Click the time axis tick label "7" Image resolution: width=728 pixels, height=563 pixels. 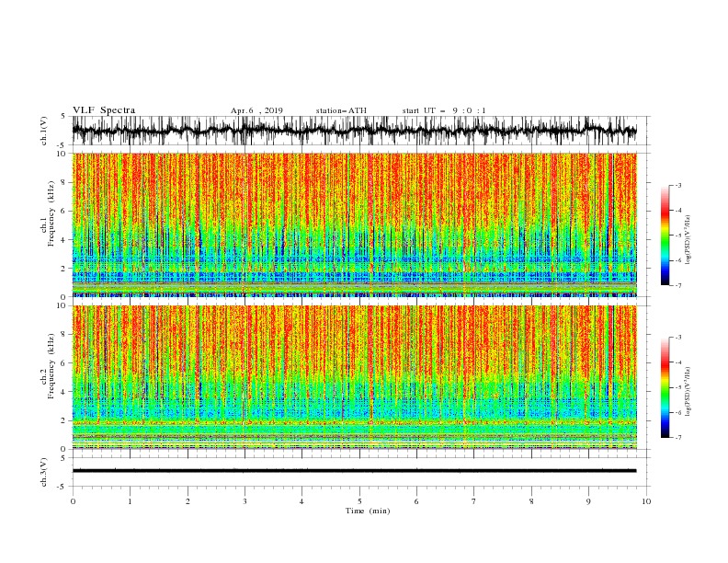(x=474, y=501)
